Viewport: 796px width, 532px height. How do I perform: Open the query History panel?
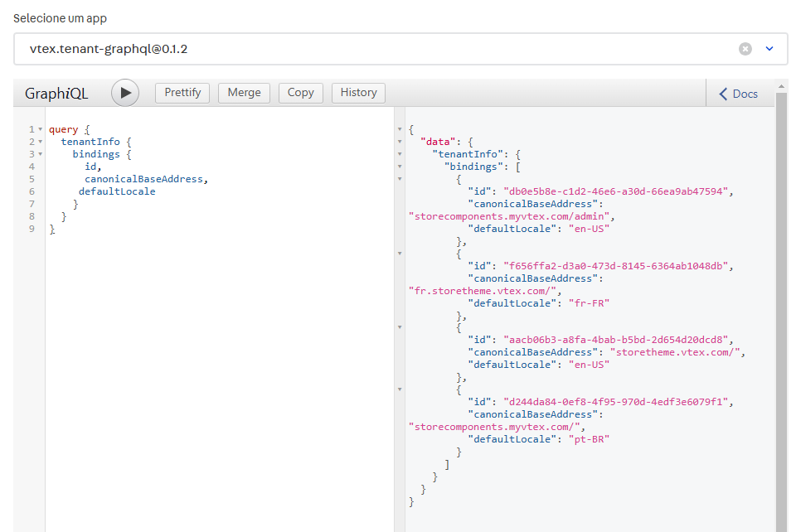[x=357, y=92]
